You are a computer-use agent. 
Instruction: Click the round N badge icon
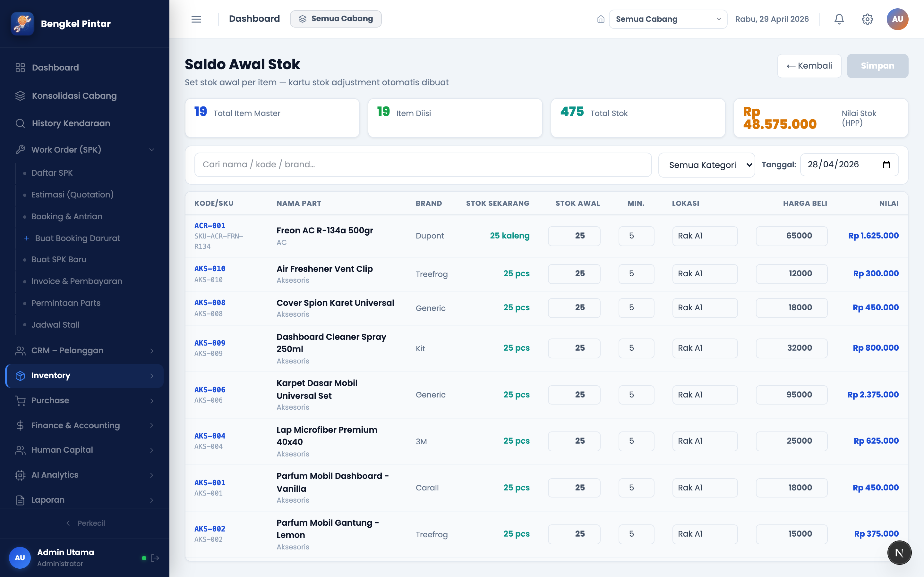[899, 553]
